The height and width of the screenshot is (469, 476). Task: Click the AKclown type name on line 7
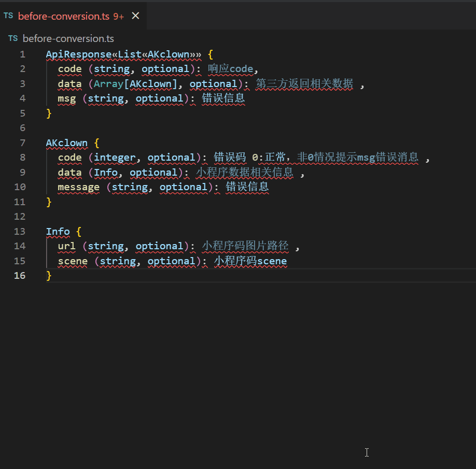66,143
